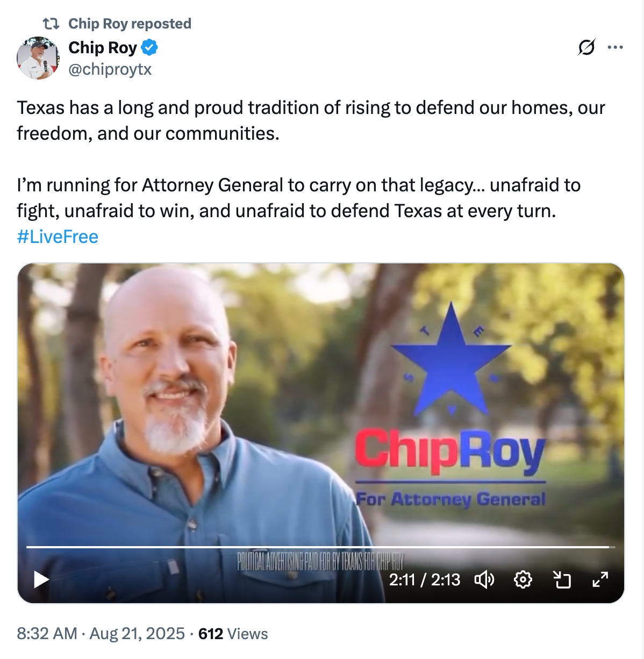Open video in picture-in-picture mode
Image resolution: width=644 pixels, height=659 pixels.
(562, 579)
